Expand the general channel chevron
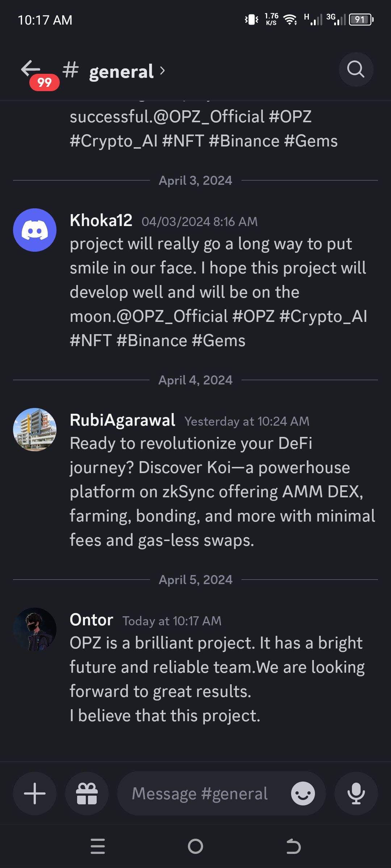Screen dimensions: 391x868 [x=162, y=71]
